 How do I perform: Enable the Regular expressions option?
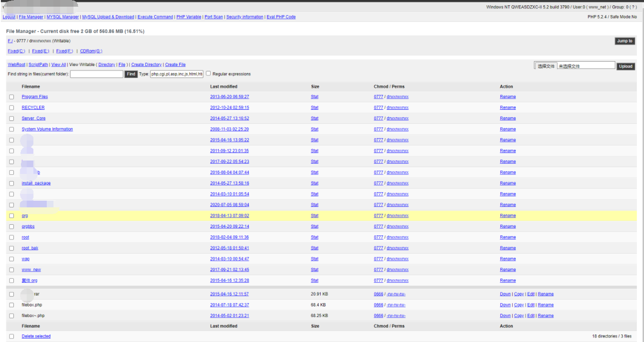pyautogui.click(x=208, y=74)
